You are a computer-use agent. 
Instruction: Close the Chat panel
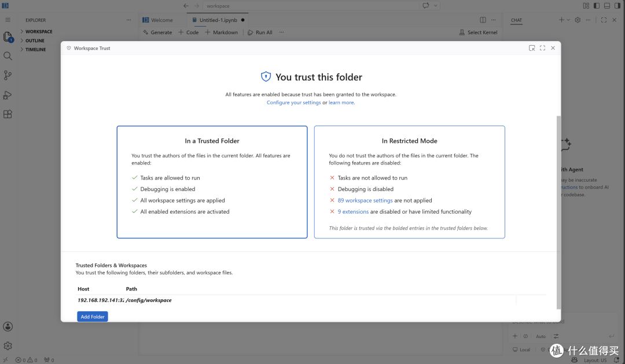[x=614, y=20]
